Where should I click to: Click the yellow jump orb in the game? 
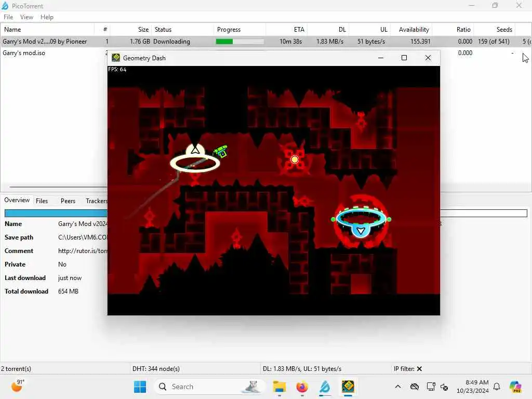[x=295, y=159]
